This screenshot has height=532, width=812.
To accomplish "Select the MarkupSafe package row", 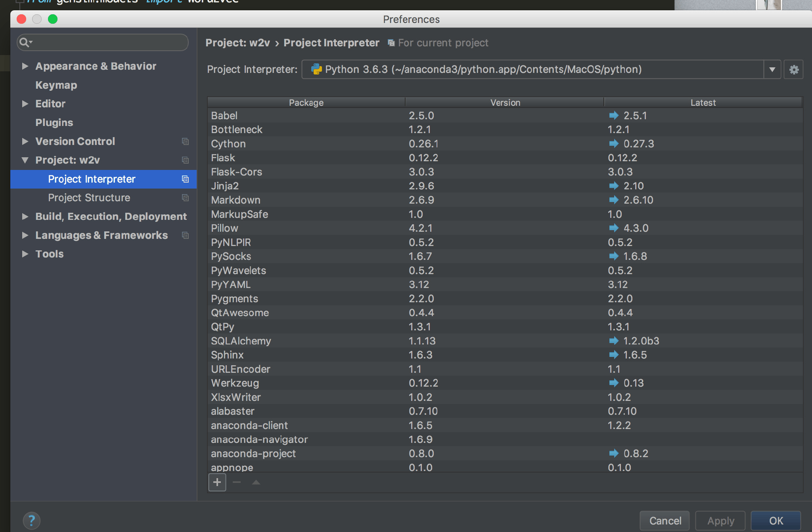I will click(x=505, y=214).
